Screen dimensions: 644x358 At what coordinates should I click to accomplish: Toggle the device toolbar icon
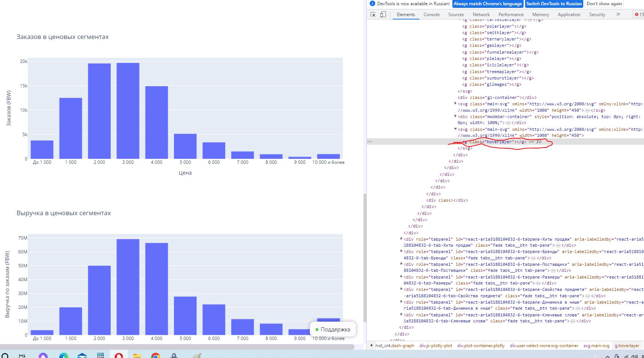(x=383, y=15)
